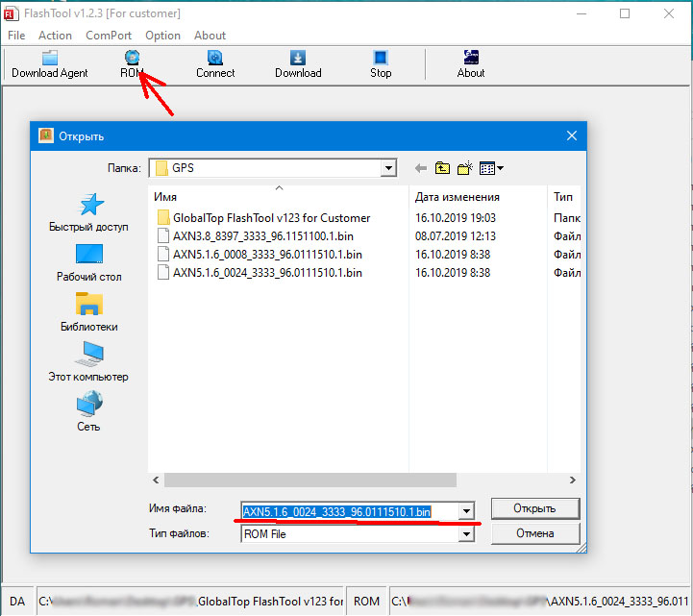Click the Открыть button
This screenshot has height=616, width=693.
tap(534, 508)
